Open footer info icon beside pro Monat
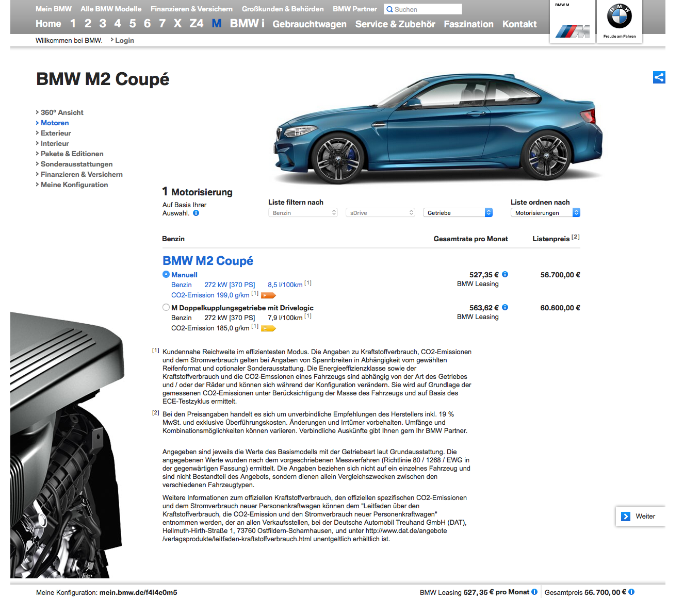Image resolution: width=700 pixels, height=600 pixels. (x=534, y=592)
